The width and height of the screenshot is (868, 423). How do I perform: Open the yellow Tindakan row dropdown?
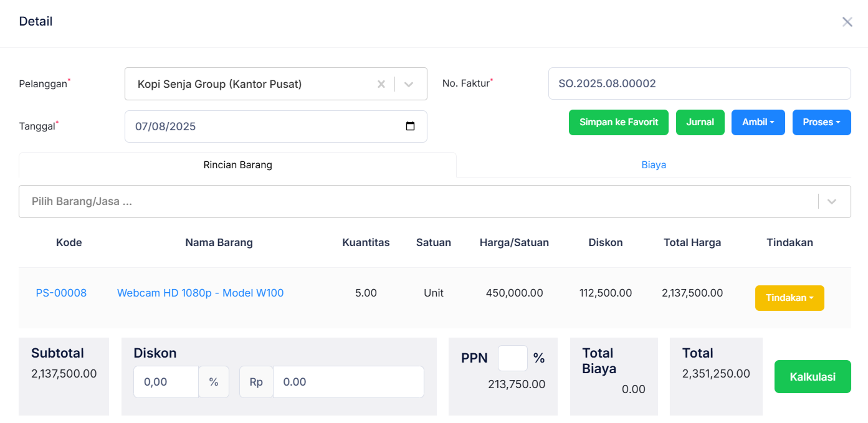point(789,298)
